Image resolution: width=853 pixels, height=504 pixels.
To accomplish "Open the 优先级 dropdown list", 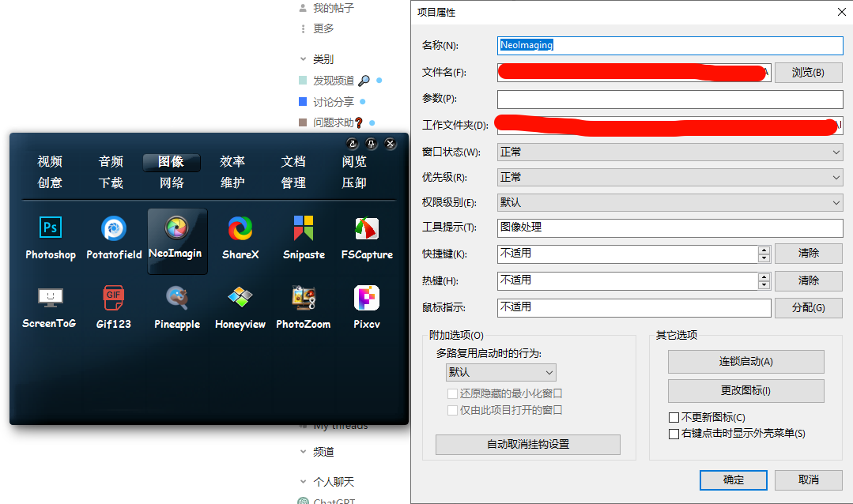I will pyautogui.click(x=670, y=177).
